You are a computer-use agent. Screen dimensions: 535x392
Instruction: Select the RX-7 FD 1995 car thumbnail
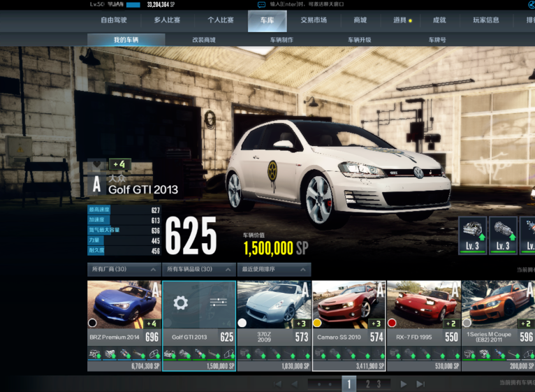[x=424, y=305]
